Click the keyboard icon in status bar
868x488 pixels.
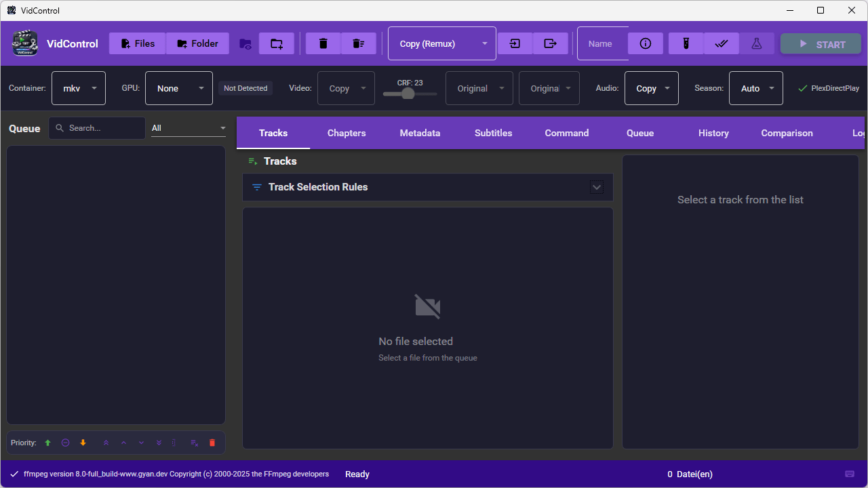[850, 474]
